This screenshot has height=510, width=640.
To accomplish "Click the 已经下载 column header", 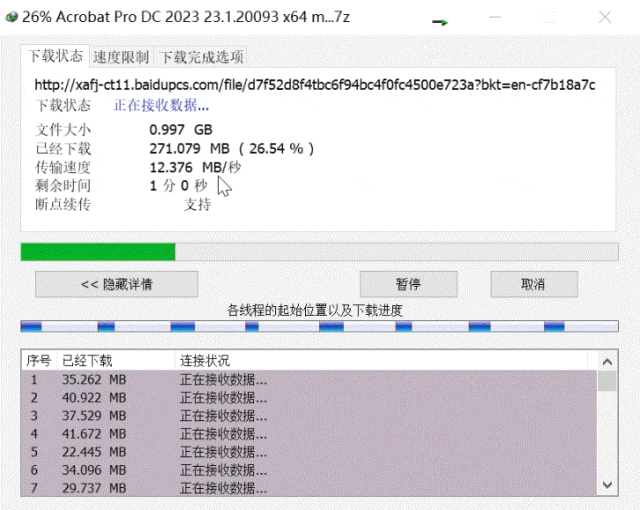I will 116,361.
